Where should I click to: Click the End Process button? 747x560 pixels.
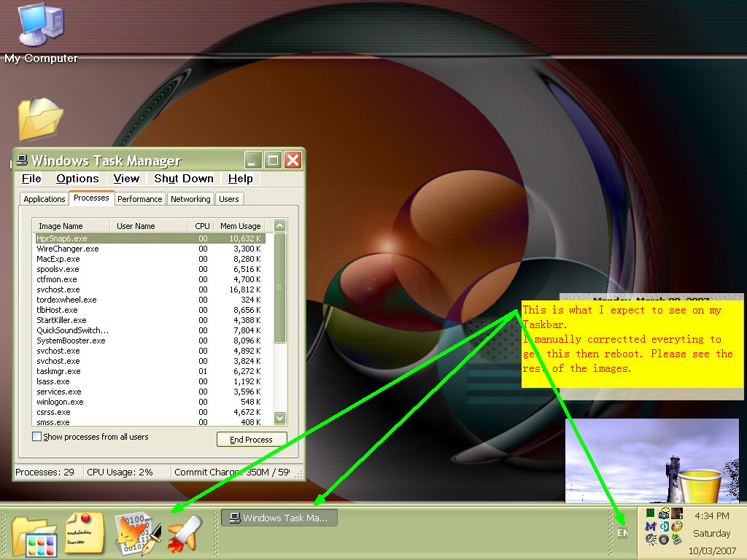tap(252, 440)
